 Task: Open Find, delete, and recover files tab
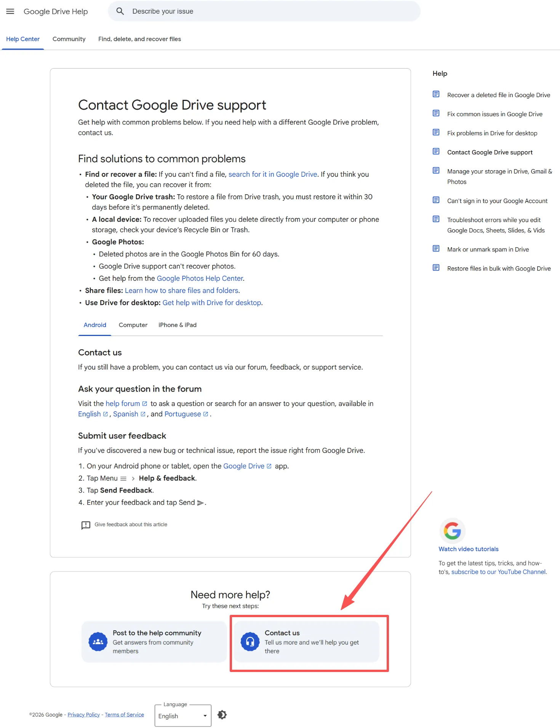coord(139,39)
